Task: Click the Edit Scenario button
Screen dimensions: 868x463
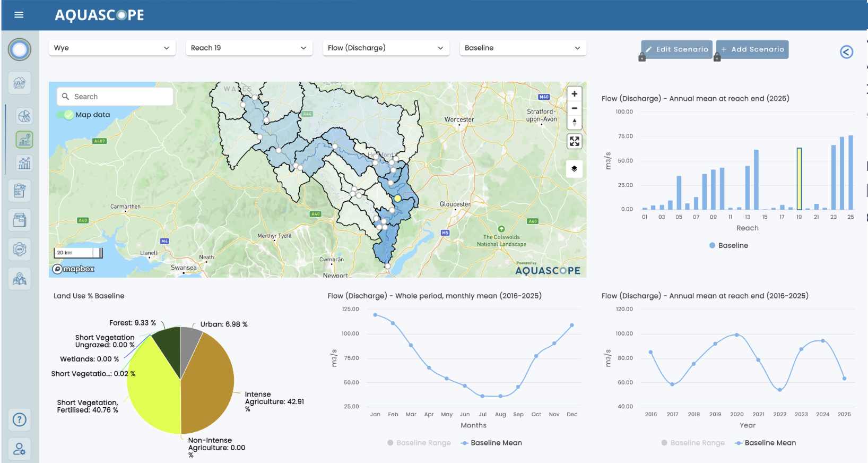Action: click(x=676, y=49)
